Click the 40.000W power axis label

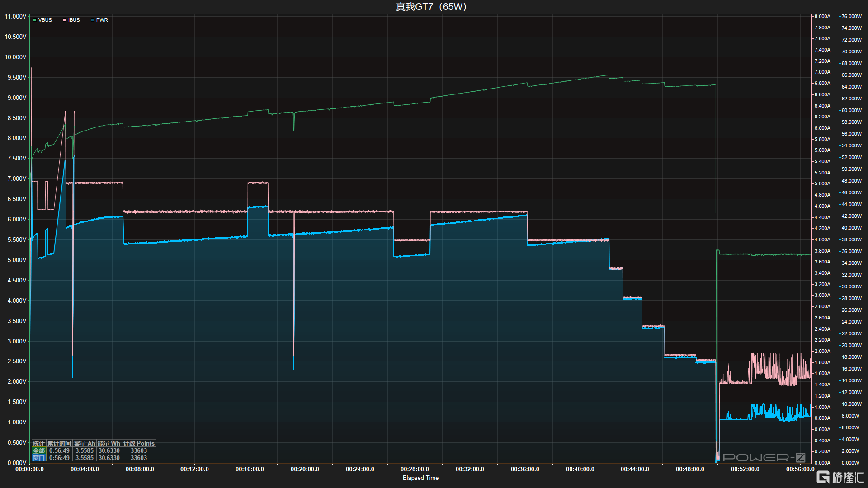pyautogui.click(x=852, y=228)
